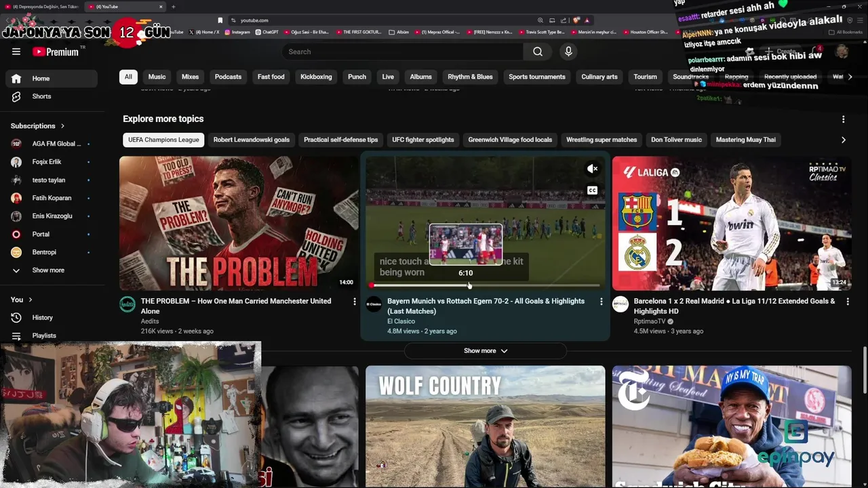Open the Bayern Munich vs Rottach Egern title
Screen dimensions: 868x488
click(x=486, y=306)
